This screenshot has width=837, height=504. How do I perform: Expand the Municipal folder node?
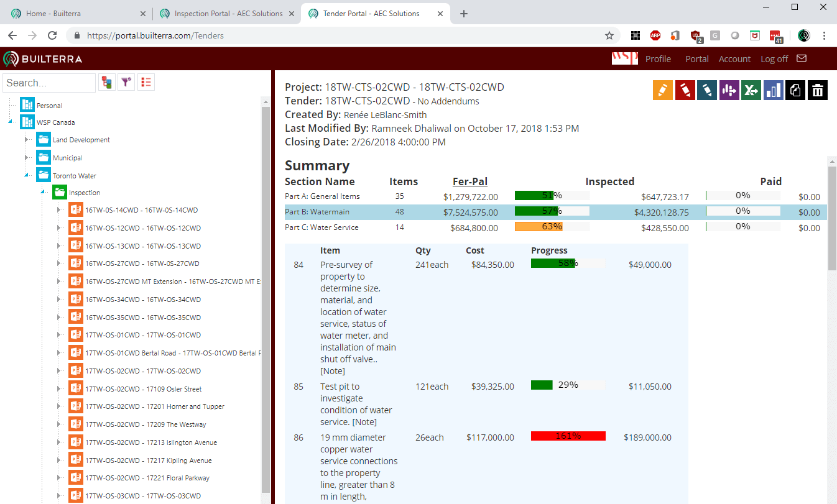[27, 158]
